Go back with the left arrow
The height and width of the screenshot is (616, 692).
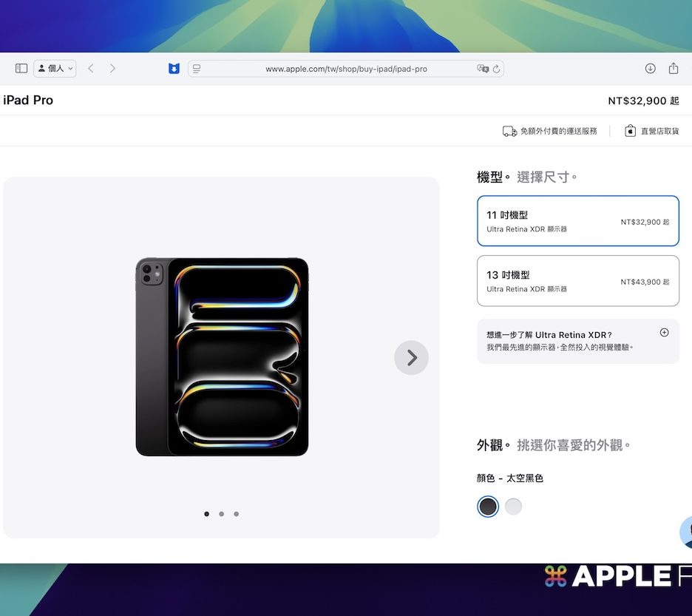pos(91,69)
